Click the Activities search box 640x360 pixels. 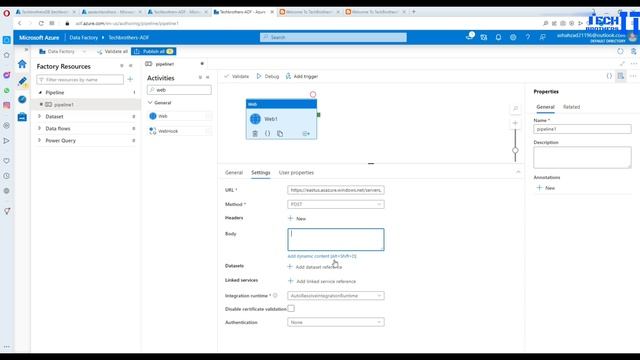[179, 90]
